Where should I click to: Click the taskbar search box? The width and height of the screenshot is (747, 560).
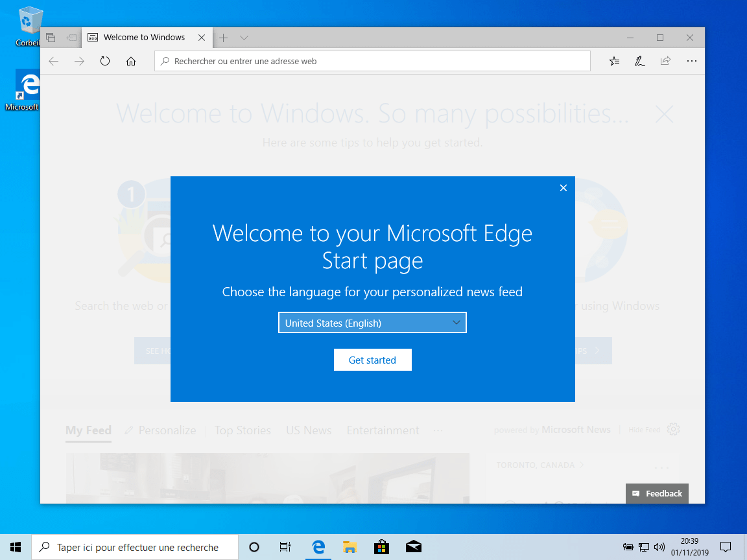135,547
